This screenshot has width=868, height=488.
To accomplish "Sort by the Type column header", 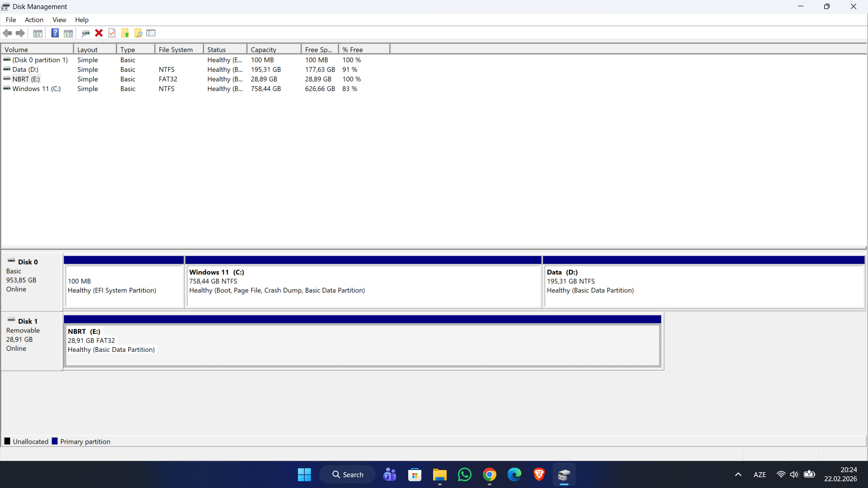I will 136,50.
